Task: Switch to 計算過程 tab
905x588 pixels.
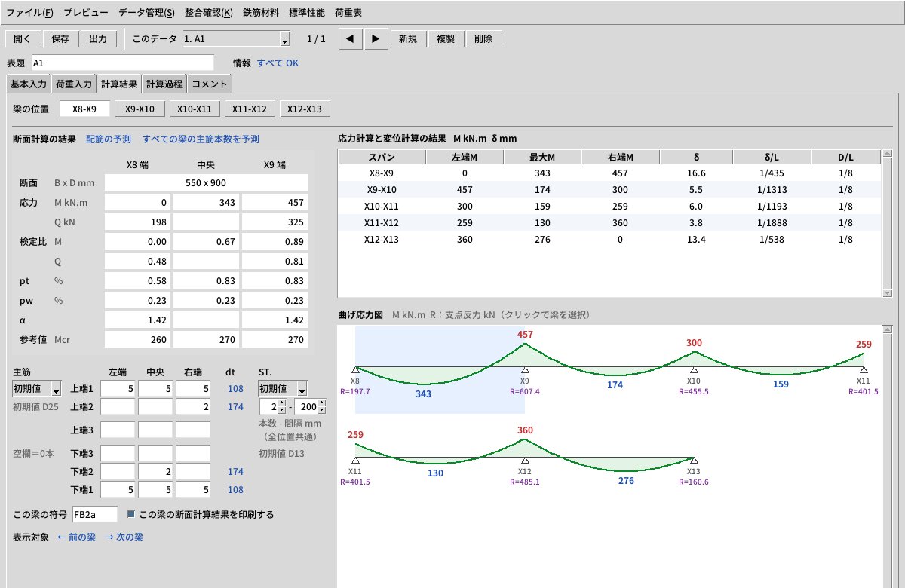Action: point(164,84)
